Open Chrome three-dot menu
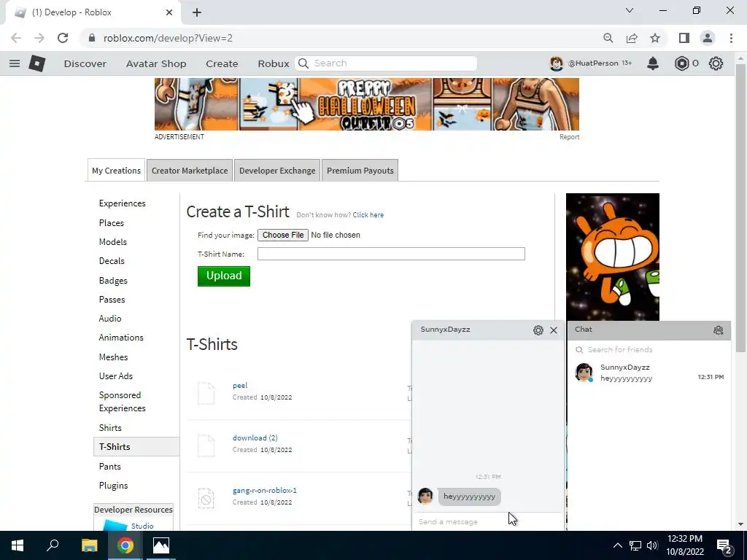The image size is (747, 560). [731, 38]
